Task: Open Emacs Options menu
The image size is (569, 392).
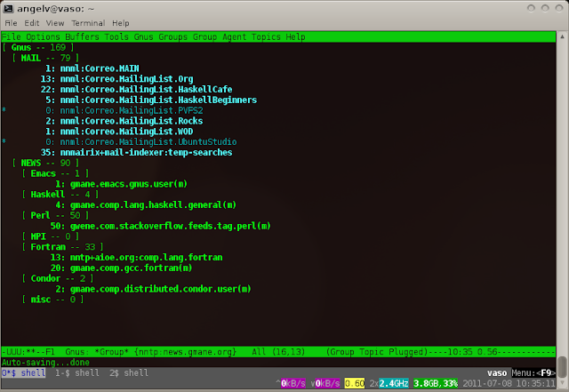Action: tap(43, 37)
